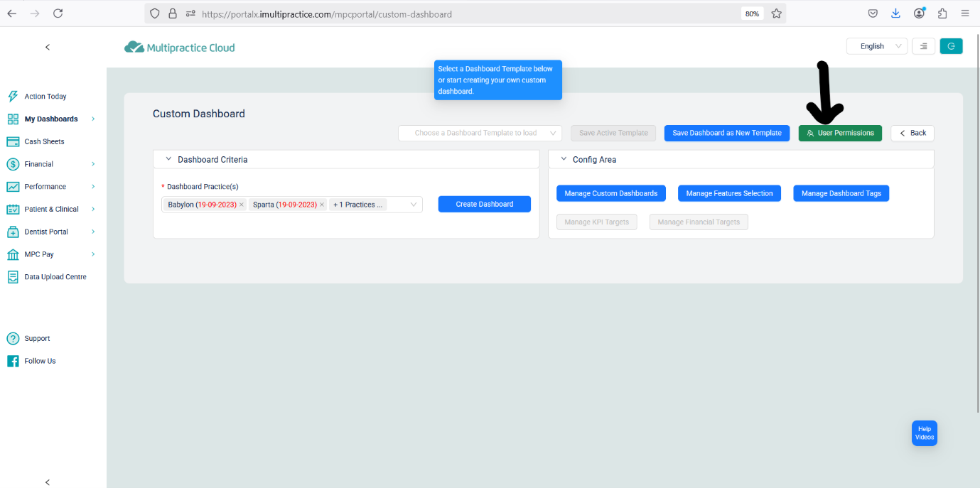Click the Action Today lightning icon
Image resolution: width=980 pixels, height=488 pixels.
point(13,97)
